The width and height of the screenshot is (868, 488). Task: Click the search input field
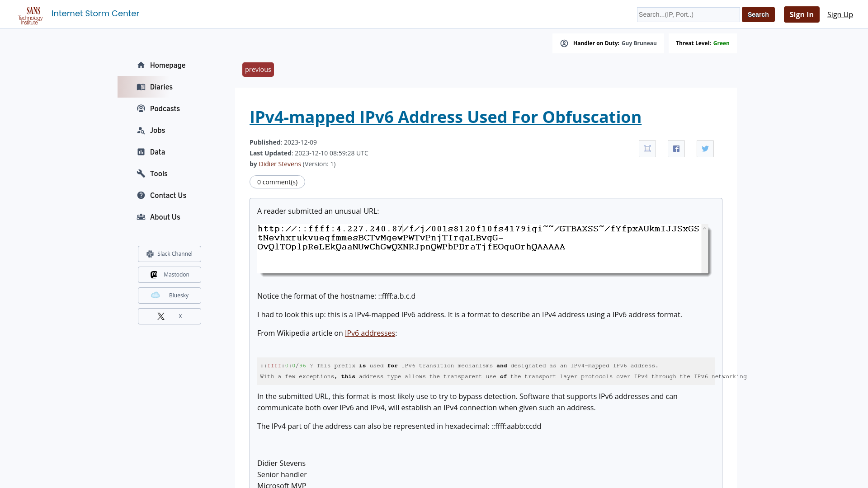tap(688, 14)
